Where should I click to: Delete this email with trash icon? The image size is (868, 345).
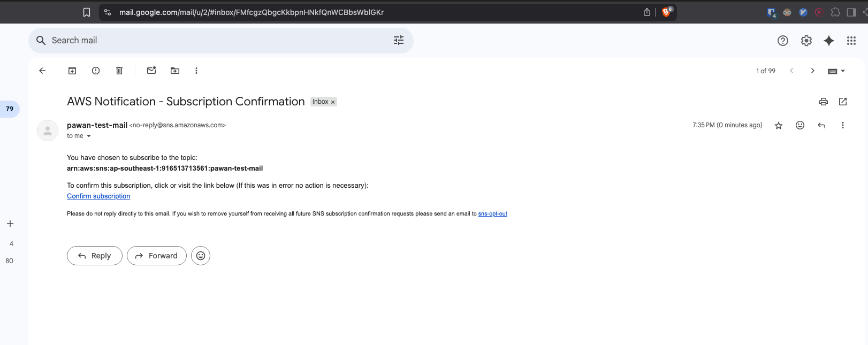tap(119, 71)
